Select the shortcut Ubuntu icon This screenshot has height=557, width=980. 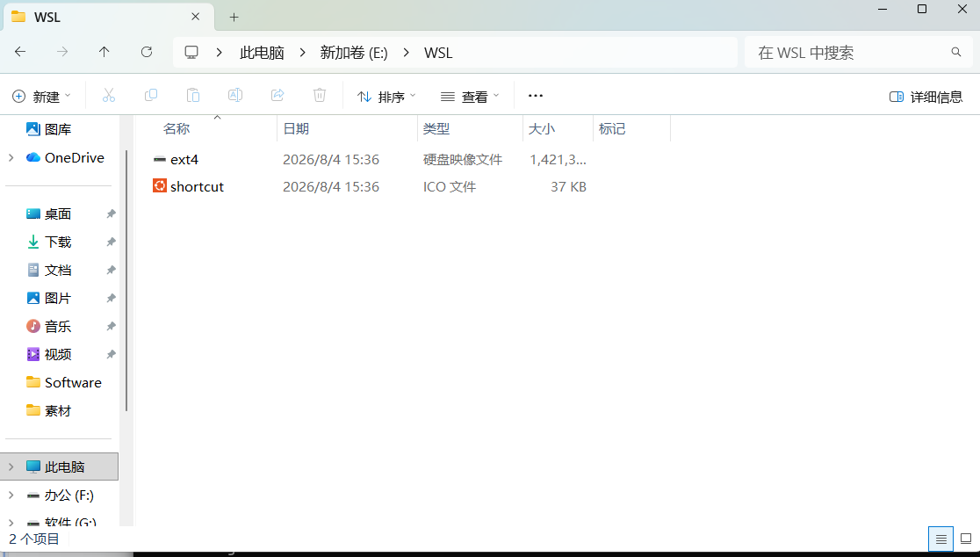[159, 185]
